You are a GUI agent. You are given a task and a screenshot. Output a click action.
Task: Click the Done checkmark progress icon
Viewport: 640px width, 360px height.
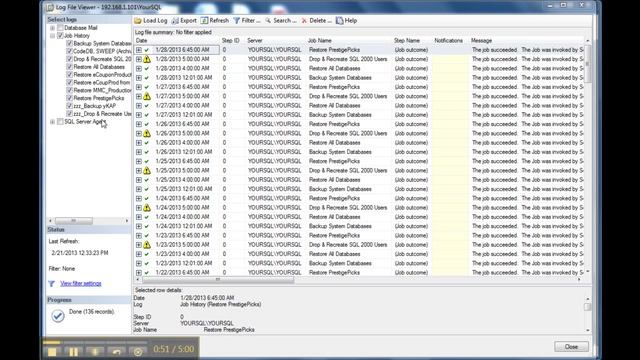point(58,316)
